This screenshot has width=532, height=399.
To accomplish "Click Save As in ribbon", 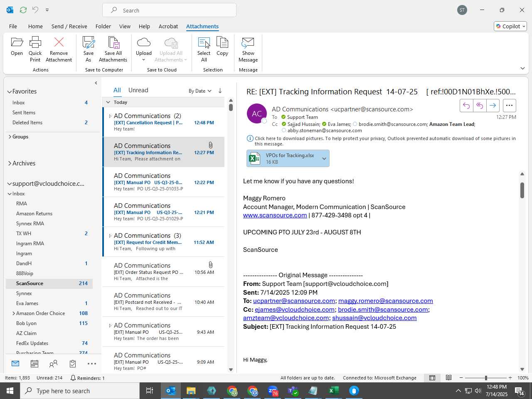I will (89, 49).
